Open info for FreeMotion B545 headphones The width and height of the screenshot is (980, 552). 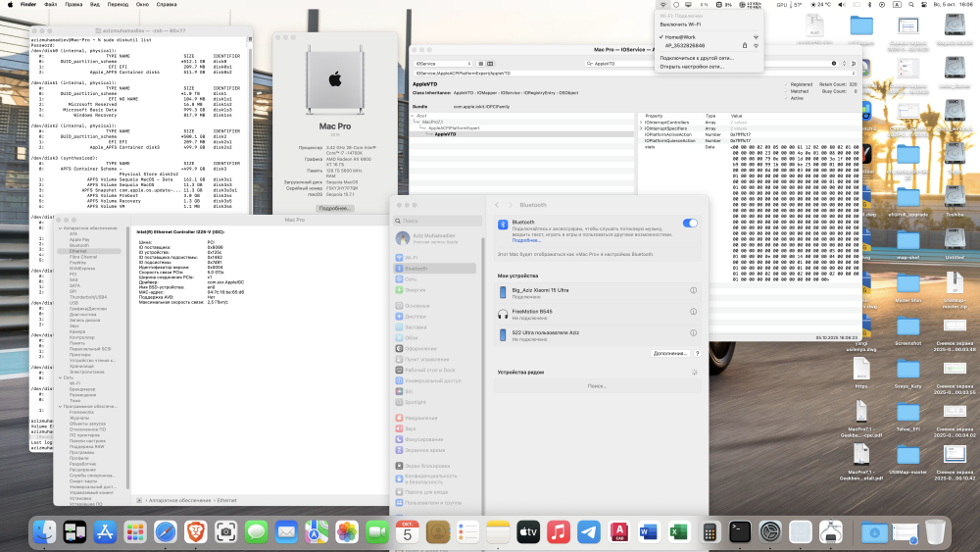(693, 312)
